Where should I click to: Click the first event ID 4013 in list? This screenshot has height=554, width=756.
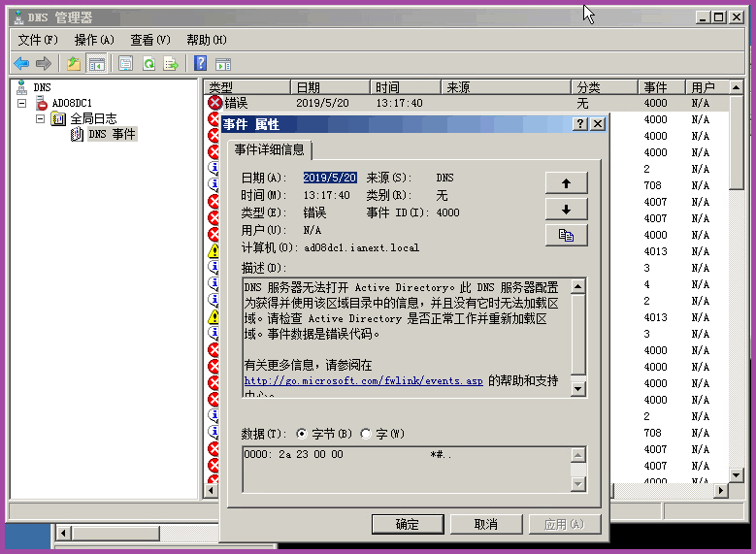(655, 251)
